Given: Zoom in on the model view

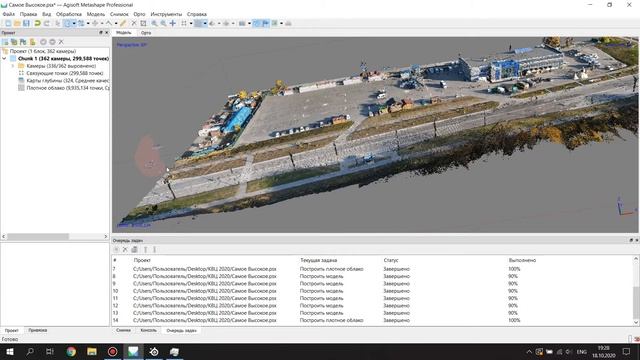Looking at the screenshot, I should pyautogui.click(x=154, y=24).
